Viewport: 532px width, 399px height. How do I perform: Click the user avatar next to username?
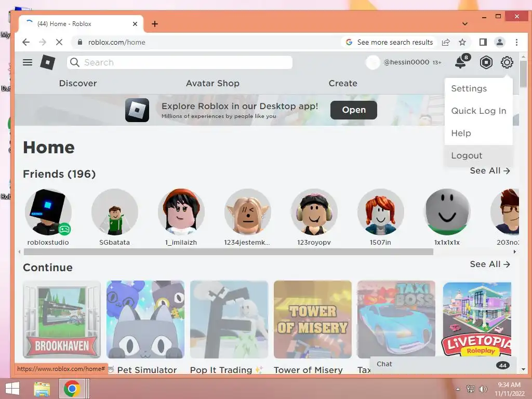pyautogui.click(x=373, y=62)
